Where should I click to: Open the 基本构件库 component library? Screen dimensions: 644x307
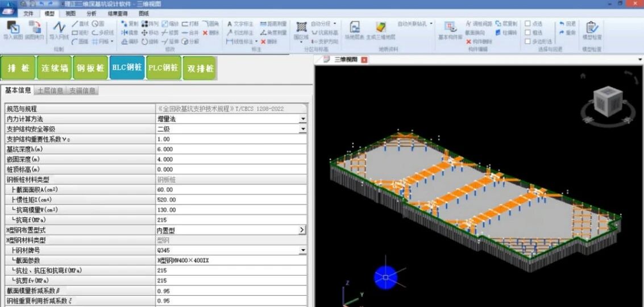(450, 30)
